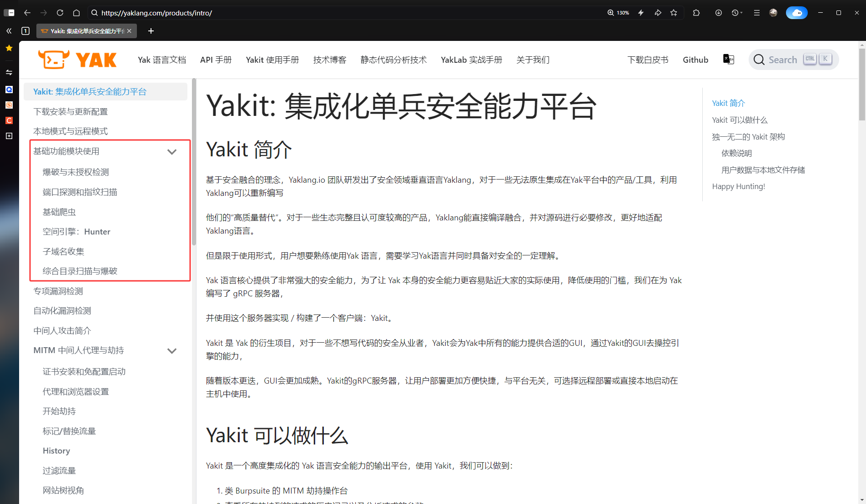Screen dimensions: 866x504
Task: Select 下载安装与更新配置 in sidebar
Action: coord(70,111)
